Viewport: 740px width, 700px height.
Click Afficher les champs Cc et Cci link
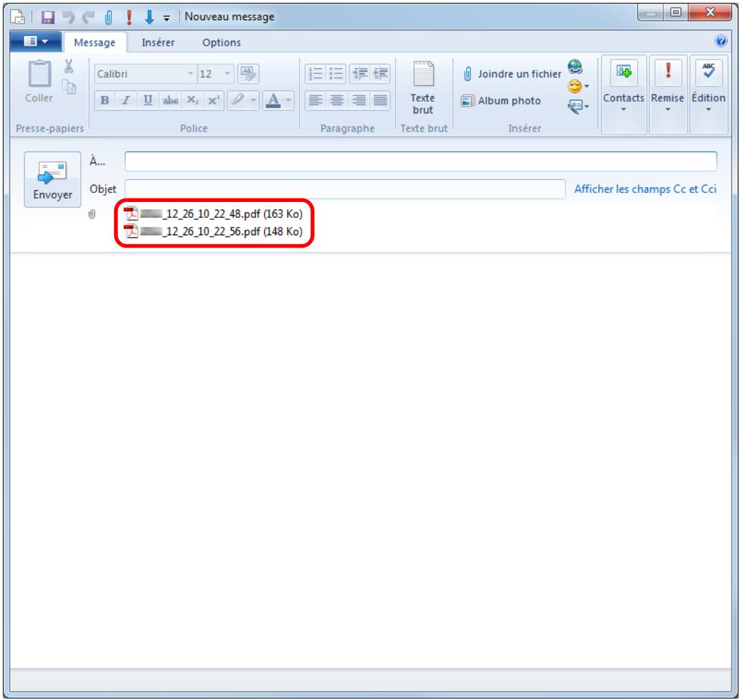coord(646,189)
